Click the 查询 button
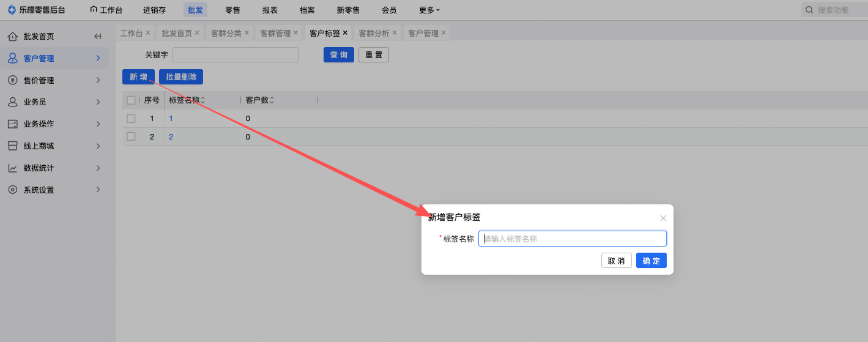Viewport: 868px width, 342px height. pos(339,55)
